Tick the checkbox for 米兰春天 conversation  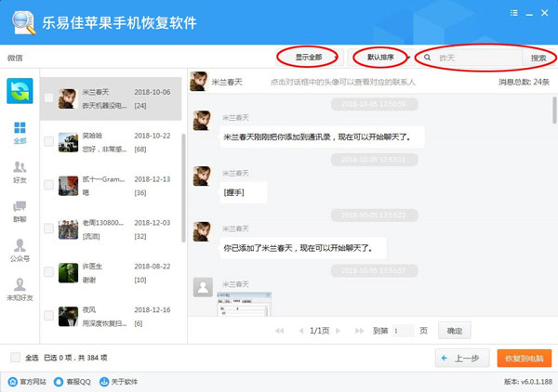click(x=48, y=98)
